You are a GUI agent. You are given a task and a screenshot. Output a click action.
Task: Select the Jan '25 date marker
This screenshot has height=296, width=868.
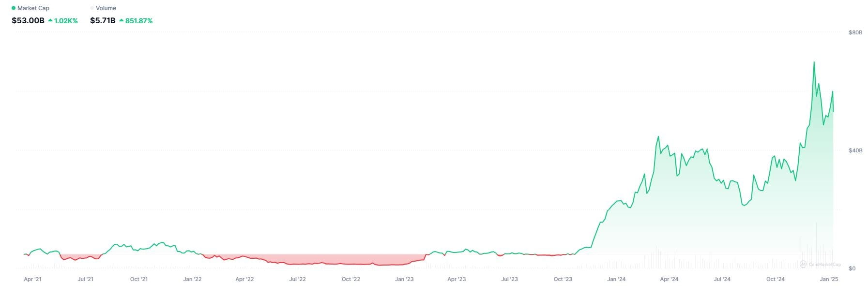tap(829, 279)
